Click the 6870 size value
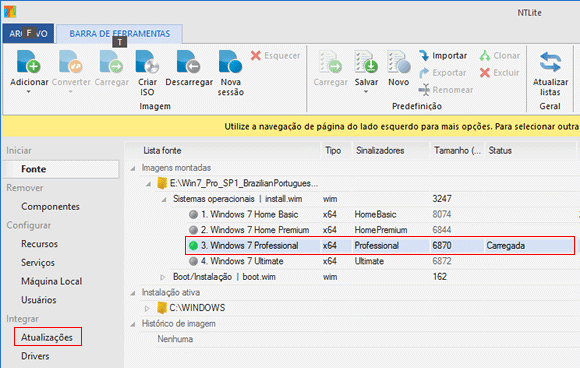 (x=442, y=246)
